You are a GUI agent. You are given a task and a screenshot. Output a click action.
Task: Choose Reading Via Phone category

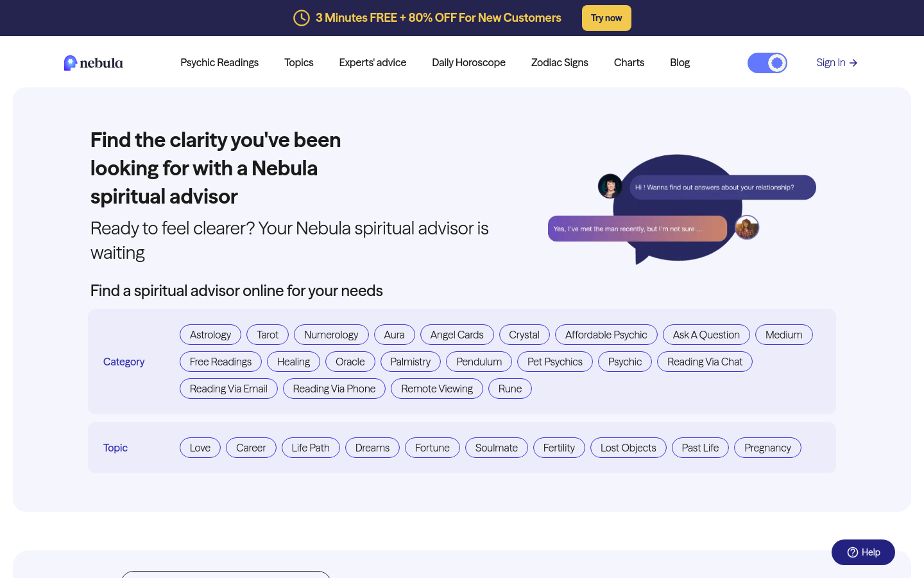(x=334, y=389)
